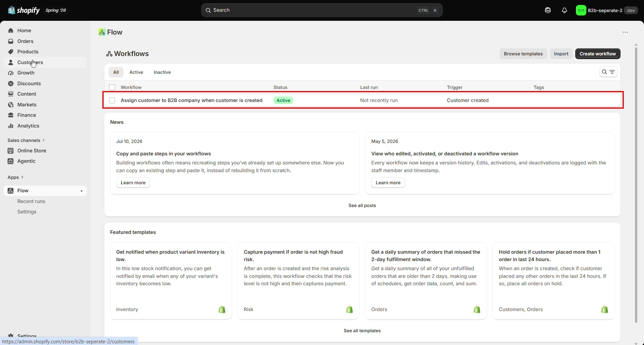The height and width of the screenshot is (345, 644).
Task: Focus the Search input in top bar
Action: point(322,10)
